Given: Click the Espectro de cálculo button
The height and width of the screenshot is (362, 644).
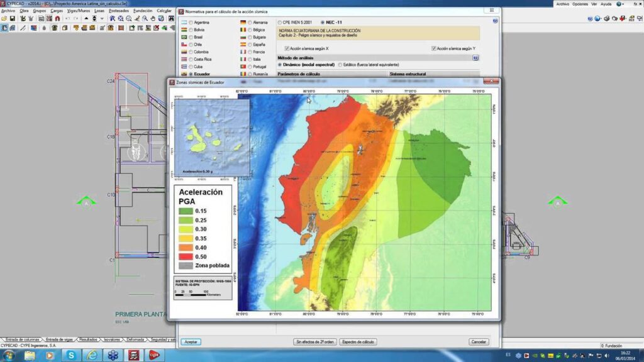Looking at the screenshot, I should pyautogui.click(x=358, y=342).
